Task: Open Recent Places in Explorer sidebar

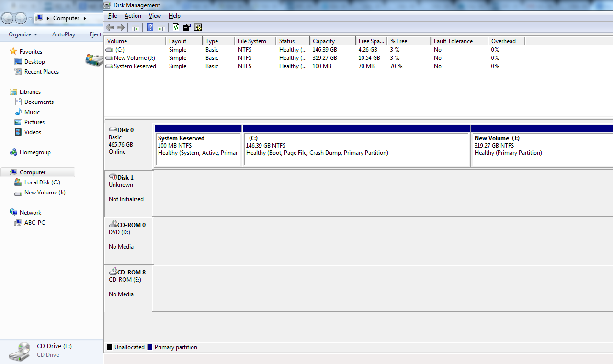Action: (x=42, y=72)
